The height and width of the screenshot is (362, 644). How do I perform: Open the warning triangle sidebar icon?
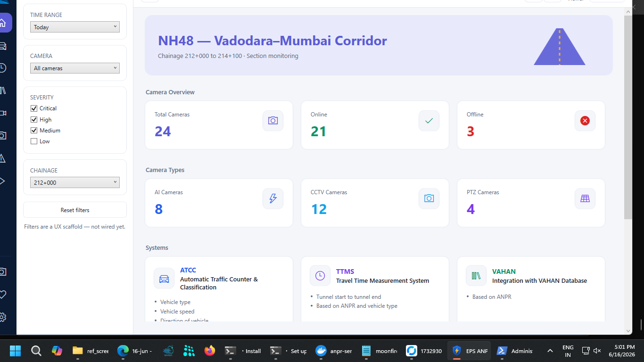click(x=2, y=158)
